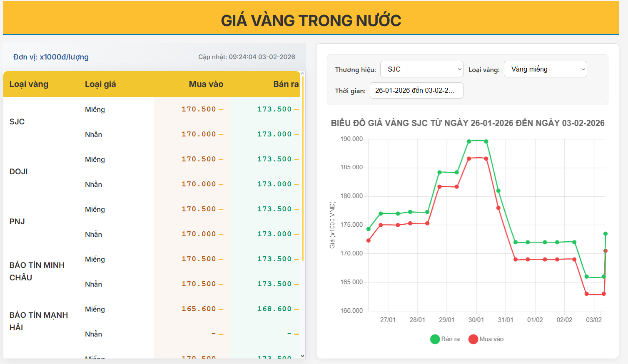Open the Thương hiệu SJC dropdown
The image size is (628, 364).
421,69
